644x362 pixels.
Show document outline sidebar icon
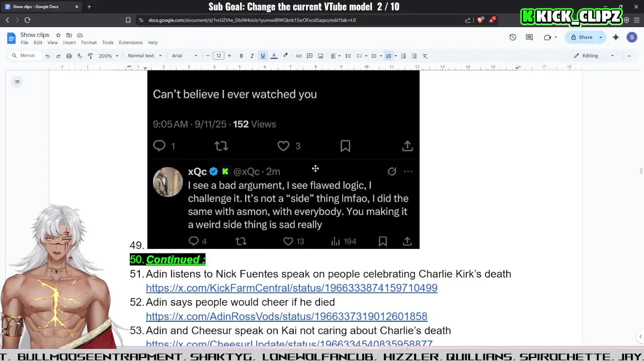[17, 82]
